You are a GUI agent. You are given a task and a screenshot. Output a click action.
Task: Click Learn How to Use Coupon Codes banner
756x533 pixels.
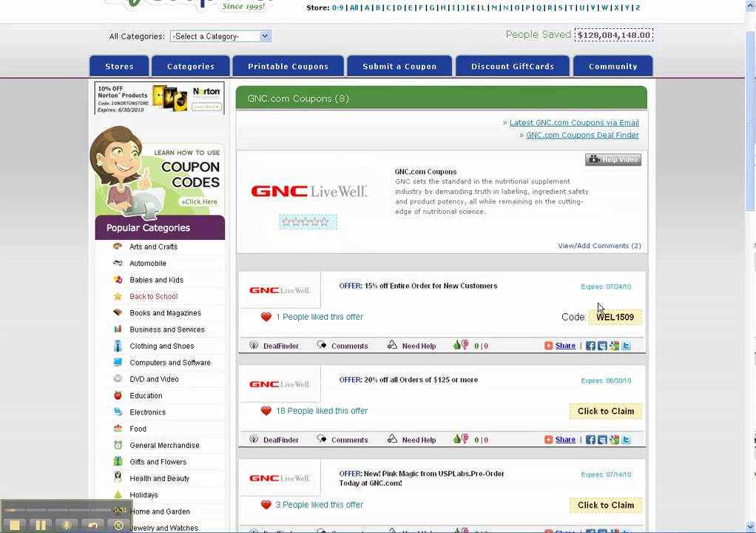(158, 174)
